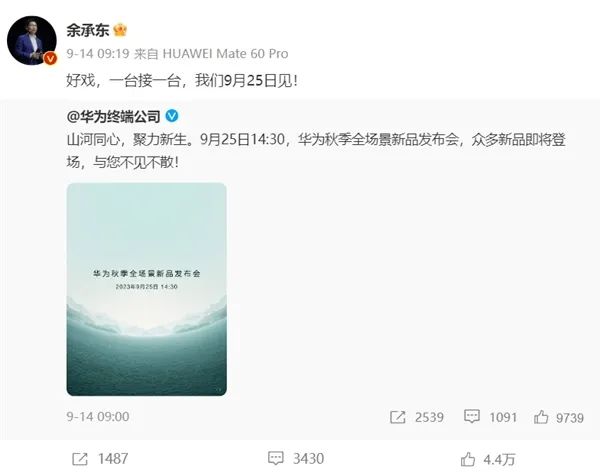Open the 华为秋季全场景新品发布会 poster thumbnail
Viewport: 600px width, 472px height.
click(x=147, y=289)
